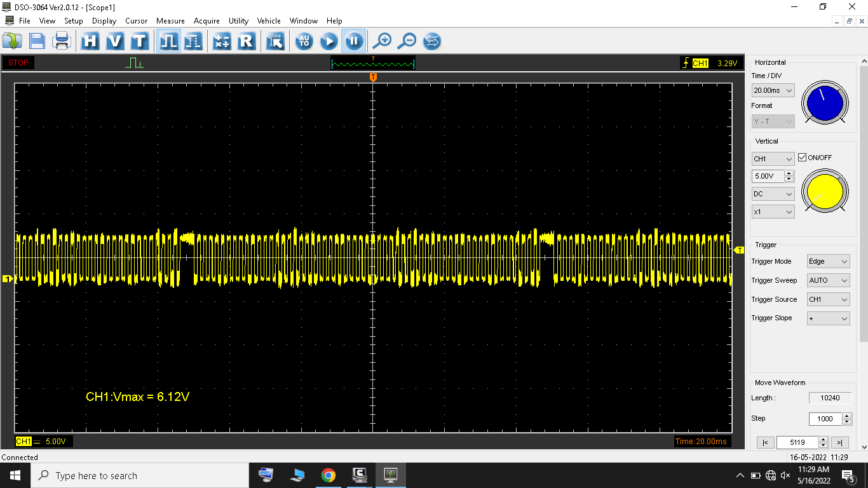Viewport: 868px width, 488px height.
Task: Decrease the 5.00V volts per division
Action: (x=789, y=179)
